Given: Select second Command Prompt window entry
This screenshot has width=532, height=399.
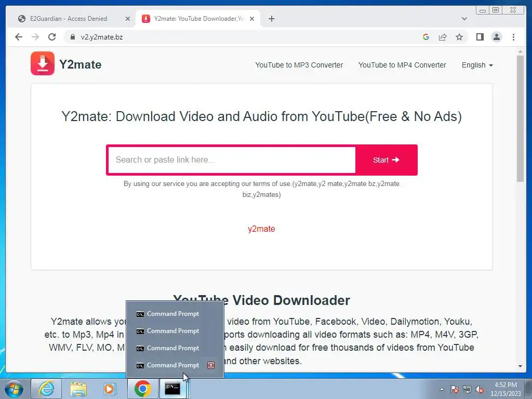Looking at the screenshot, I should pos(175,331).
